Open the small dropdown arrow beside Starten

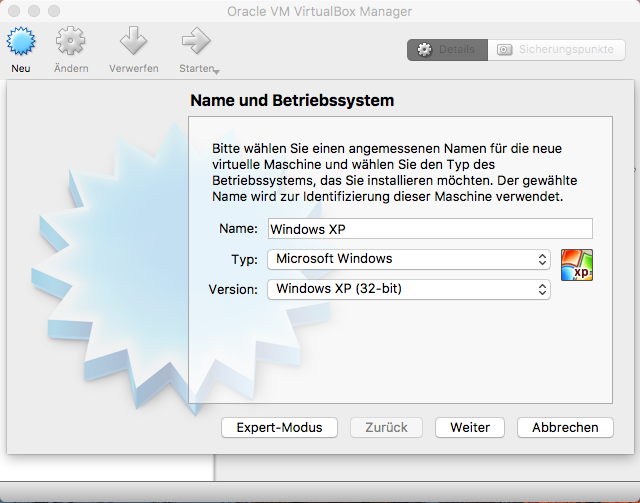click(x=217, y=72)
